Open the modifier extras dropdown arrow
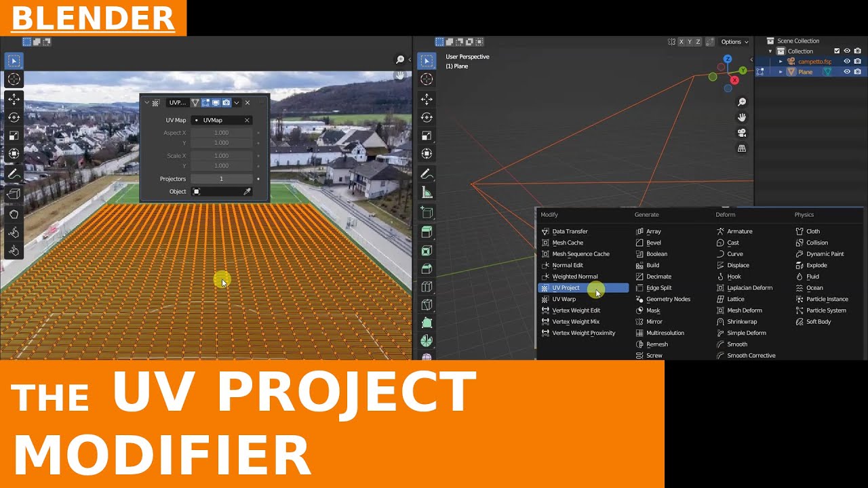868x488 pixels. [x=237, y=103]
